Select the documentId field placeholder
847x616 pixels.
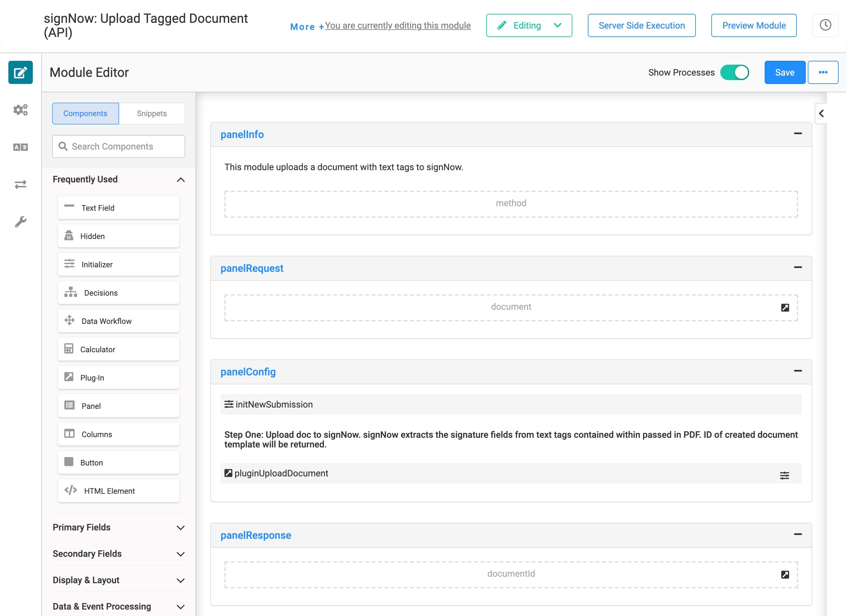click(511, 575)
